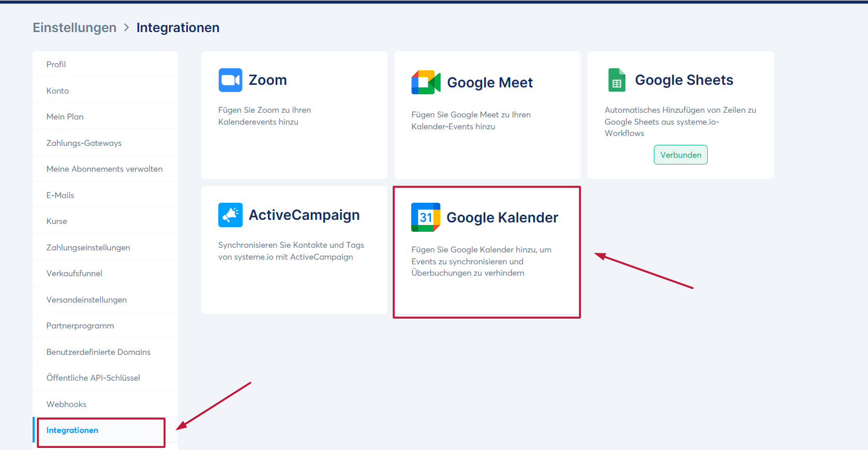Go back to Einstellungen breadcrumb
This screenshot has width=868, height=450.
74,27
